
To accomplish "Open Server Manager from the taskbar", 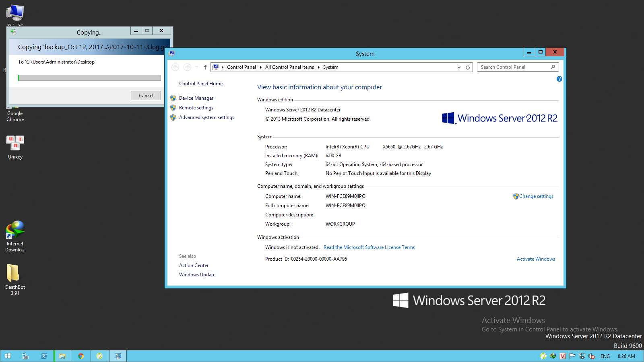I will click(25, 356).
